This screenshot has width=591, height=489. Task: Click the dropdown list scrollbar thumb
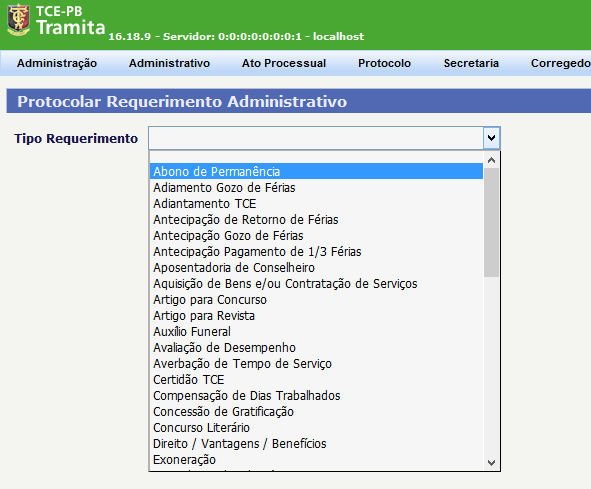pyautogui.click(x=491, y=222)
